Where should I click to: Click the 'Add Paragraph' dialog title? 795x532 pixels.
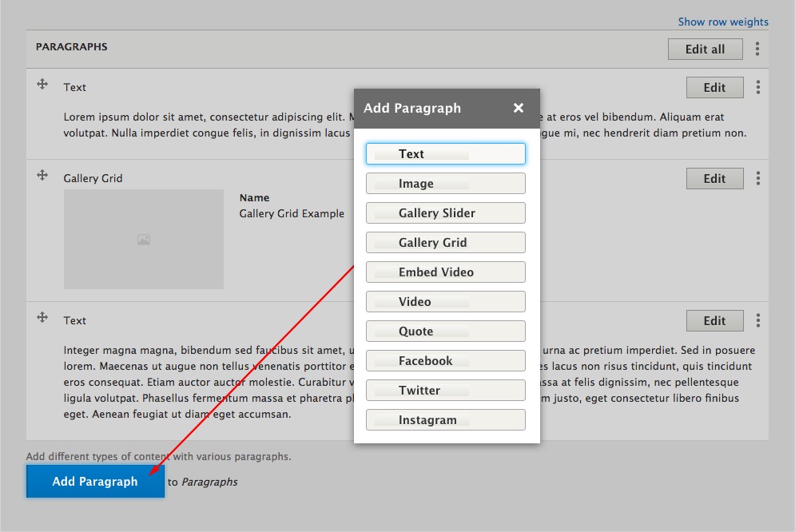pos(412,108)
